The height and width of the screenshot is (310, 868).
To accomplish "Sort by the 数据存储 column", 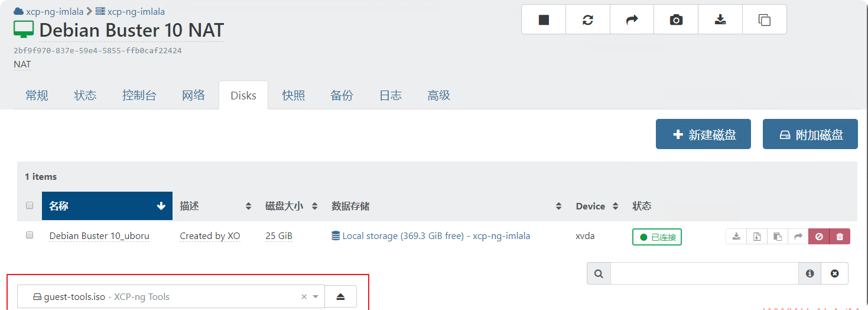I will click(x=447, y=206).
